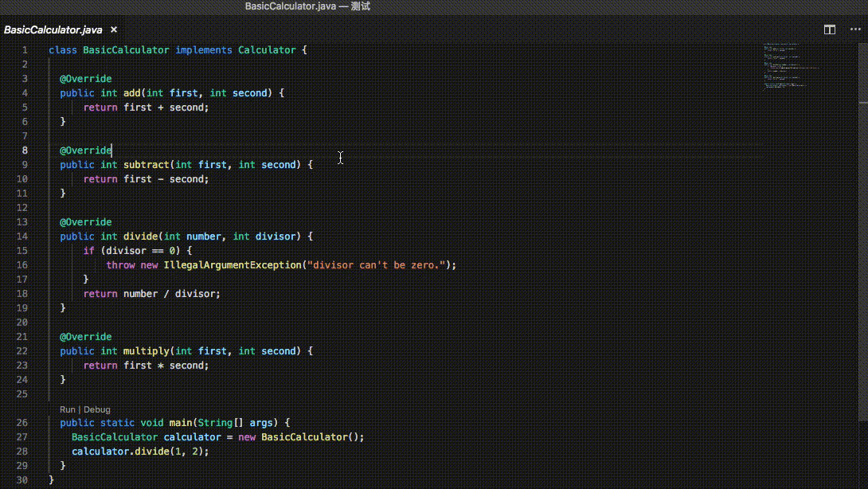The image size is (868, 489).
Task: Open the More Actions ellipsis menu
Action: (855, 30)
